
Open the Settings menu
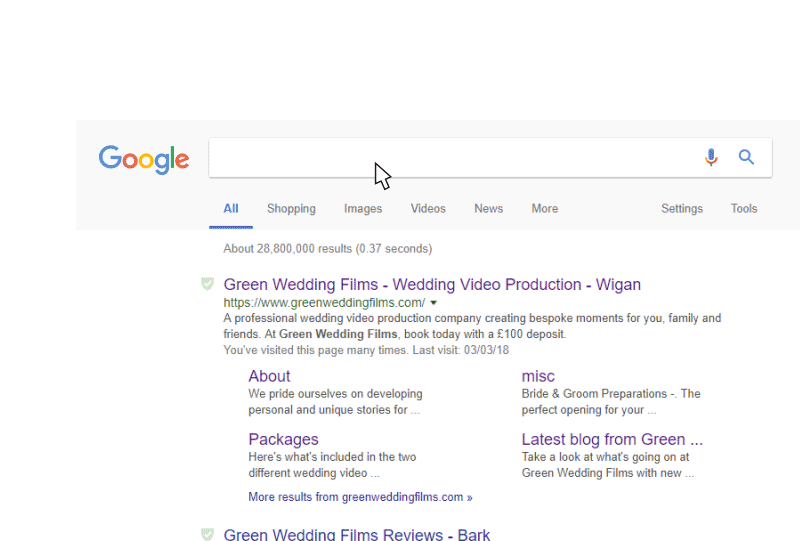pyautogui.click(x=682, y=209)
